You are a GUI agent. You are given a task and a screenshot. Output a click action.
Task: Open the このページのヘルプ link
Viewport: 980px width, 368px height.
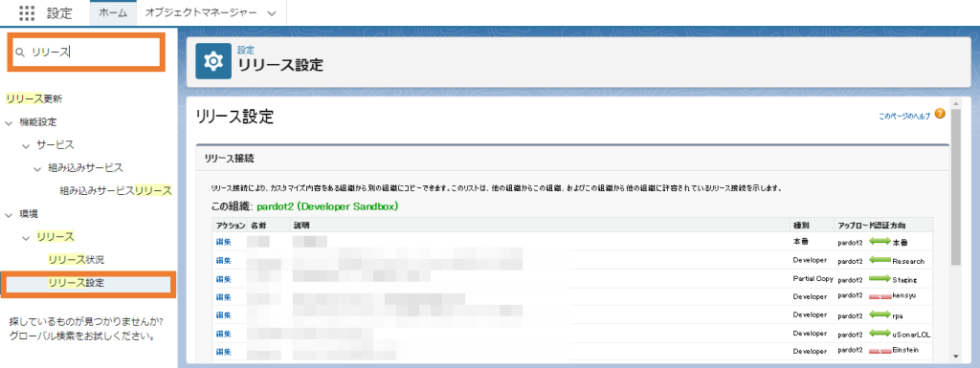(904, 116)
